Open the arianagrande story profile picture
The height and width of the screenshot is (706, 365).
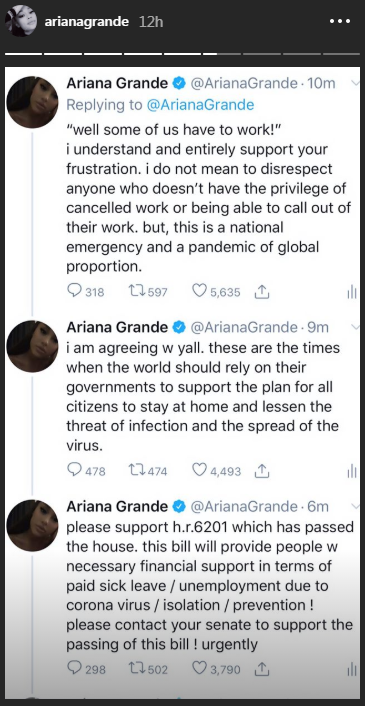tap(21, 21)
